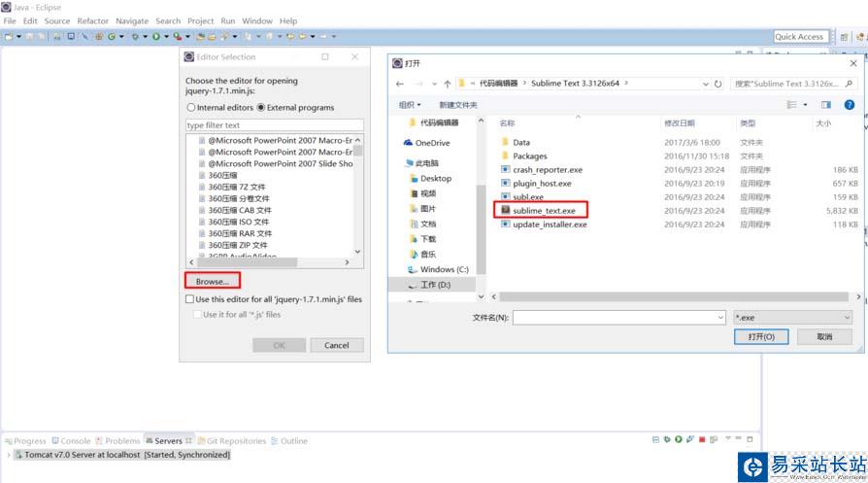This screenshot has height=483, width=868.
Task: Select the Internal editors radio button
Action: click(191, 108)
